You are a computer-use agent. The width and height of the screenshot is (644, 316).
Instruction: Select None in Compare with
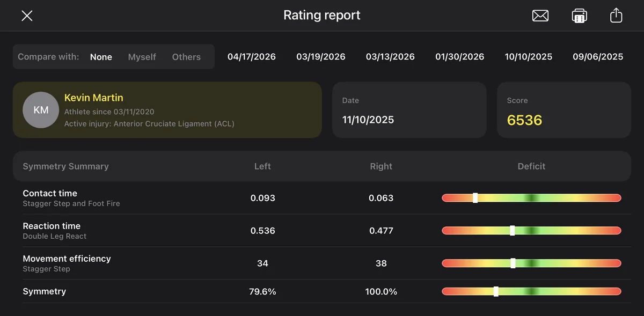(101, 57)
